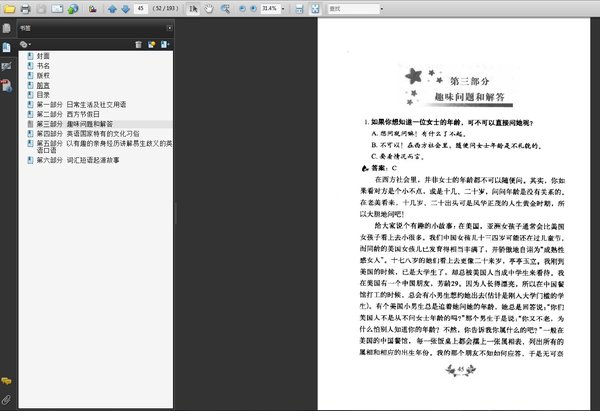
Task: Delete selected bookmark with trash icon
Action: (139, 45)
